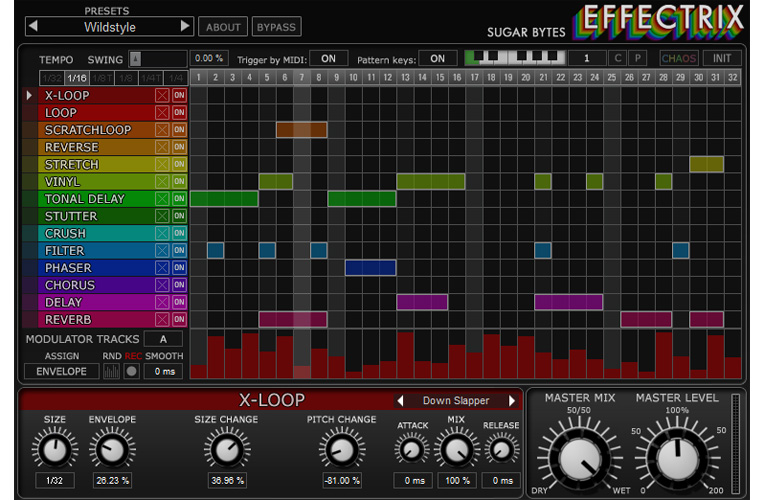Click the REC record circle button
Screen dimensions: 764x500
tap(131, 371)
